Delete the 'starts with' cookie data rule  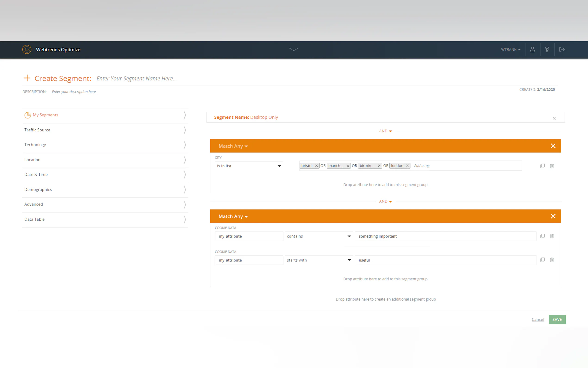(551, 260)
